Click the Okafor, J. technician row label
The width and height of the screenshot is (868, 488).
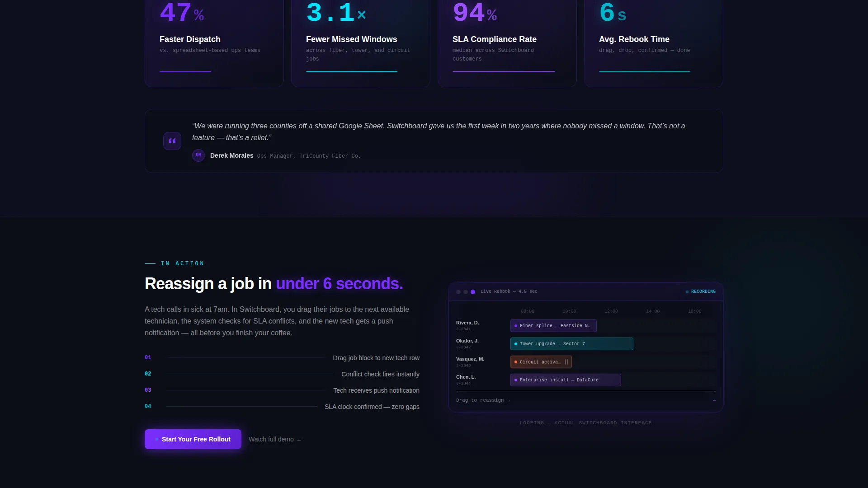point(467,341)
